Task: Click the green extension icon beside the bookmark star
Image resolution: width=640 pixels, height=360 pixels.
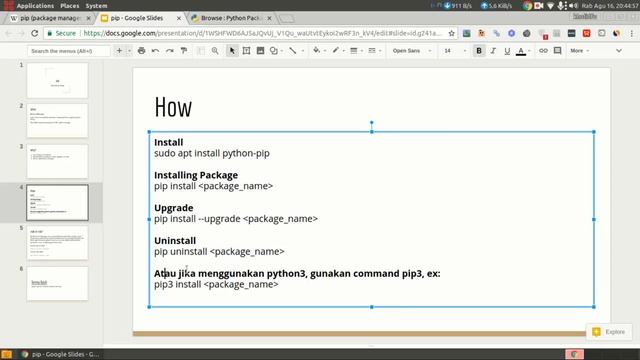Action: point(467,33)
